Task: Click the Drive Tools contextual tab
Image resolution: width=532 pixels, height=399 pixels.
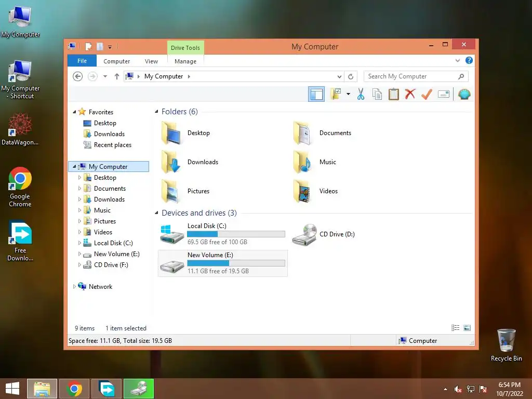Action: click(x=185, y=47)
